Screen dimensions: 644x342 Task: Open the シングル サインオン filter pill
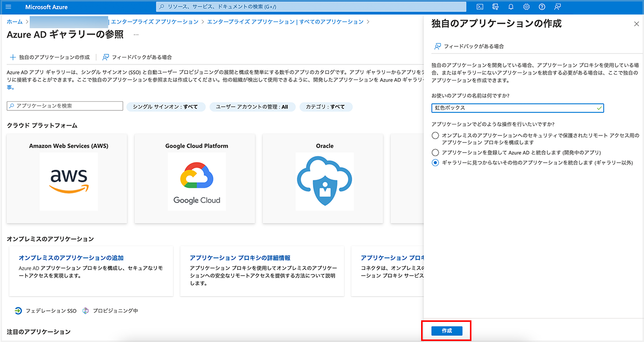click(x=166, y=107)
